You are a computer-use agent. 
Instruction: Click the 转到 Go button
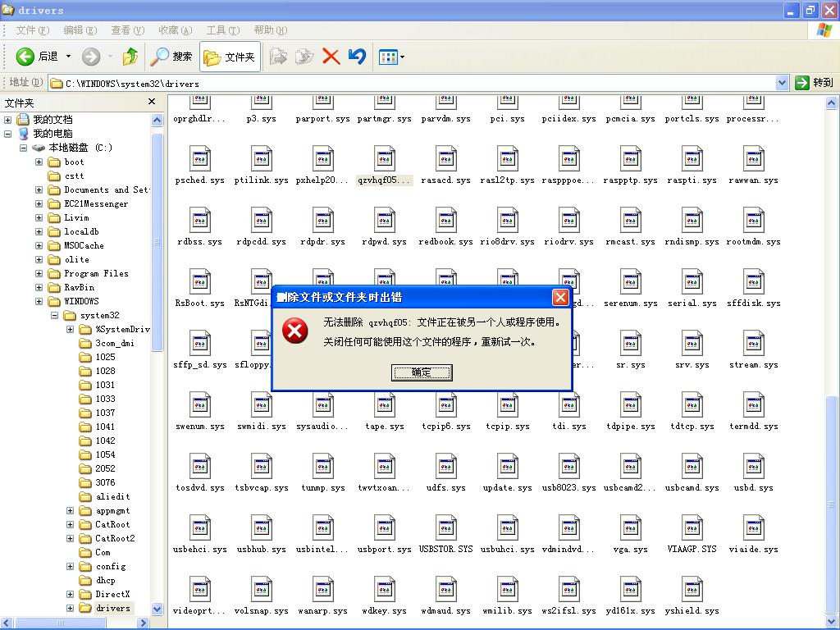point(814,82)
